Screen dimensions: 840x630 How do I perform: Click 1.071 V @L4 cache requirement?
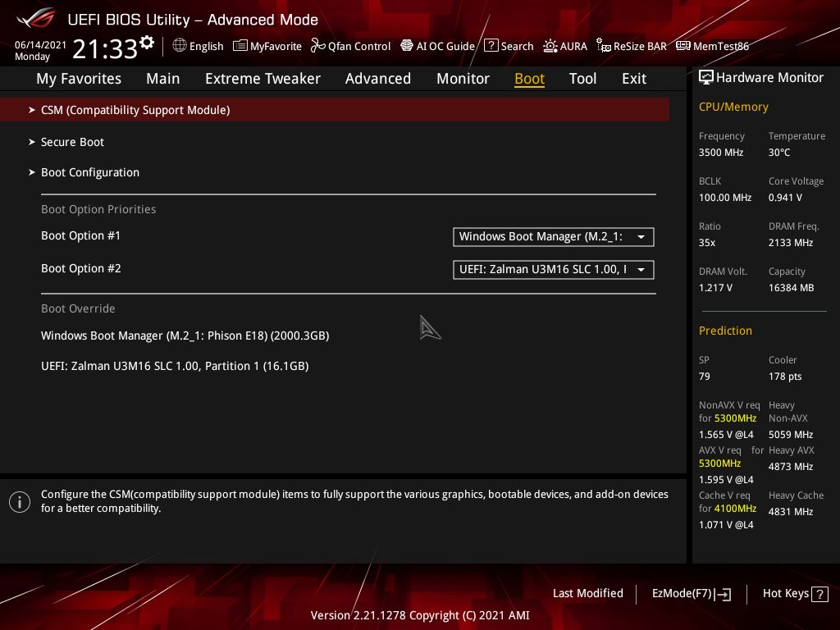[x=726, y=525]
